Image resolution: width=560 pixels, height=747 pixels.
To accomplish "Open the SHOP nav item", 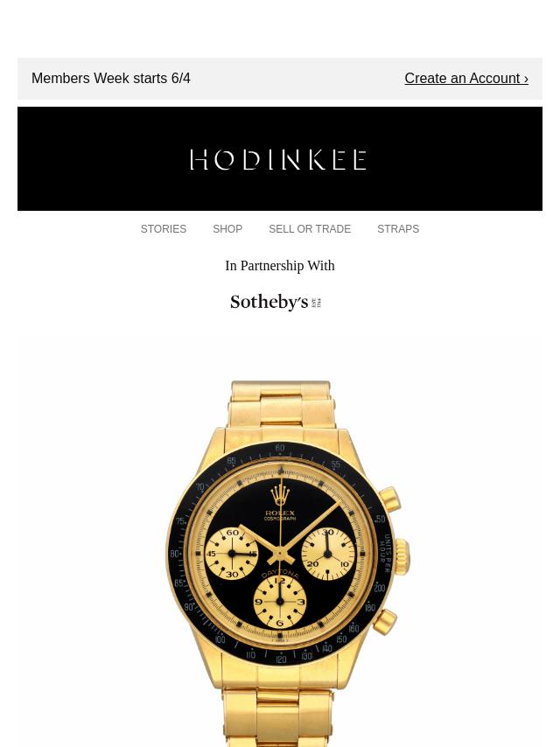I will click(227, 229).
